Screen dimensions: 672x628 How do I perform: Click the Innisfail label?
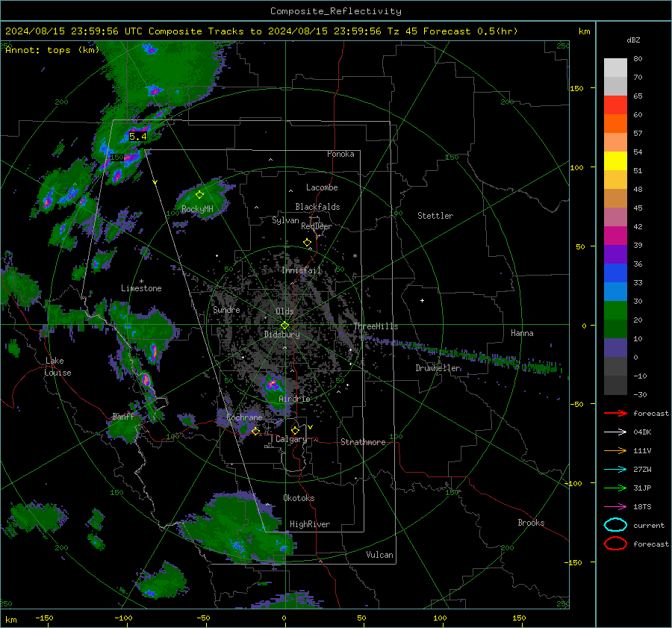click(x=302, y=270)
